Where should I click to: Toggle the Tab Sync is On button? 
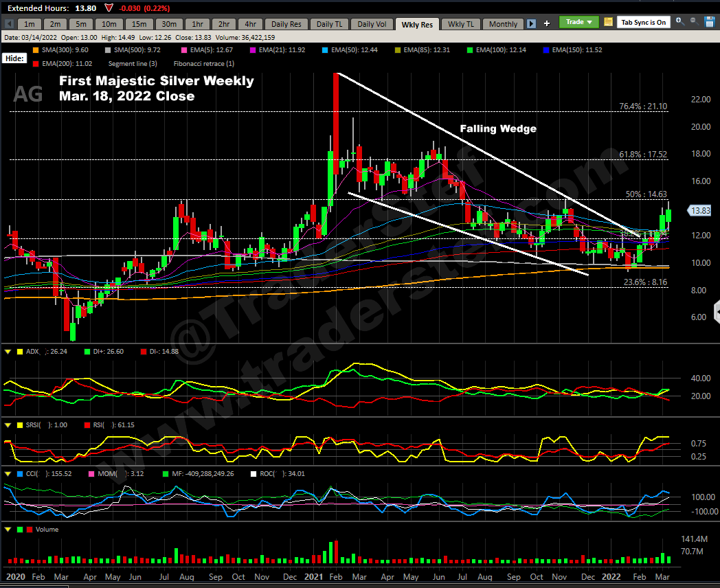pos(643,23)
